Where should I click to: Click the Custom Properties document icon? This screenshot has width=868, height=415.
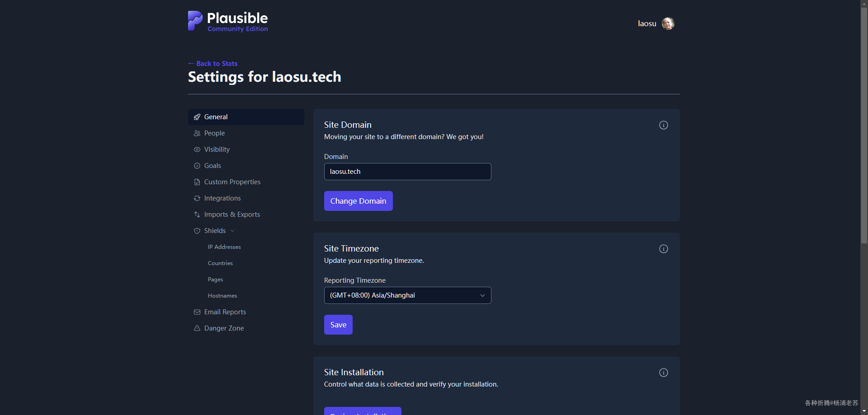197,182
